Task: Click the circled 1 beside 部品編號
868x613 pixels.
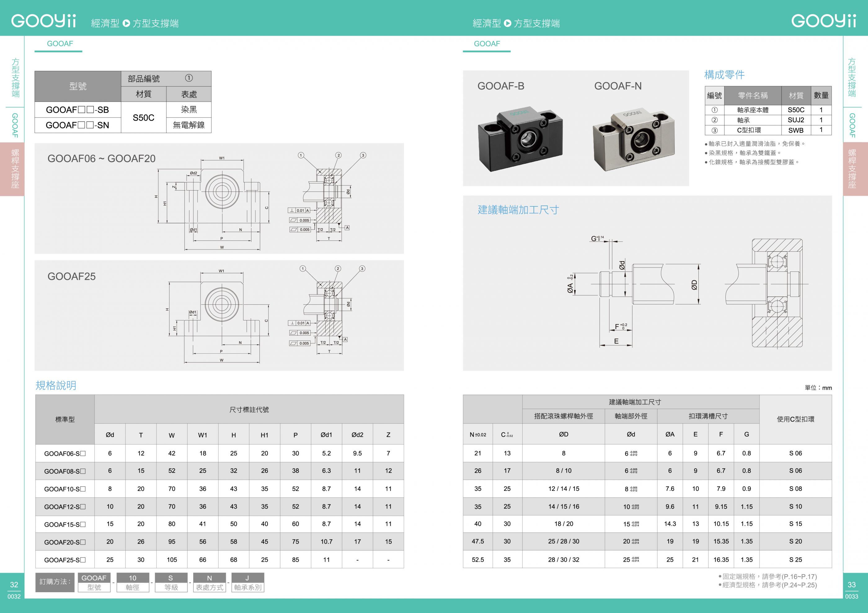Action: [189, 78]
